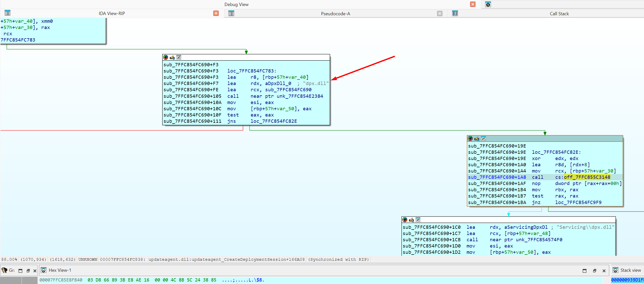Viewport: 644px width, 284px height.
Task: Close the Pseudocode-A tab
Action: click(440, 13)
